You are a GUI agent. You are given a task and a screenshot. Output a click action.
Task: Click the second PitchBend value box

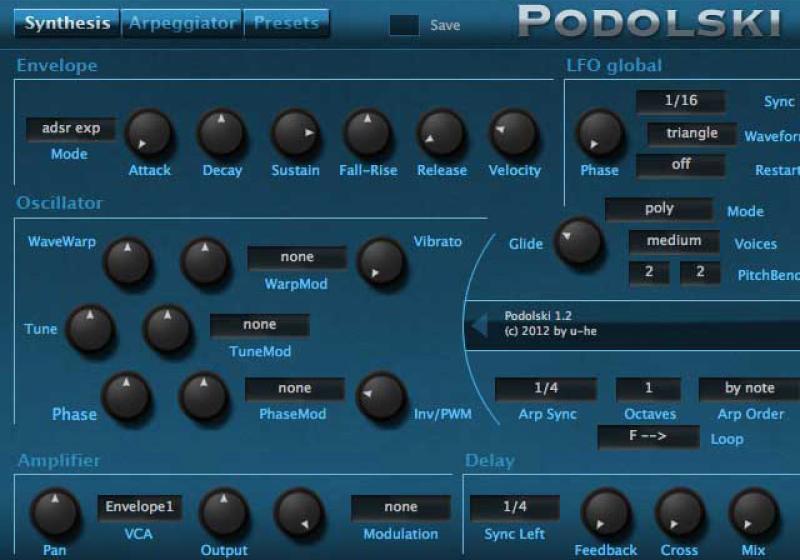click(700, 272)
